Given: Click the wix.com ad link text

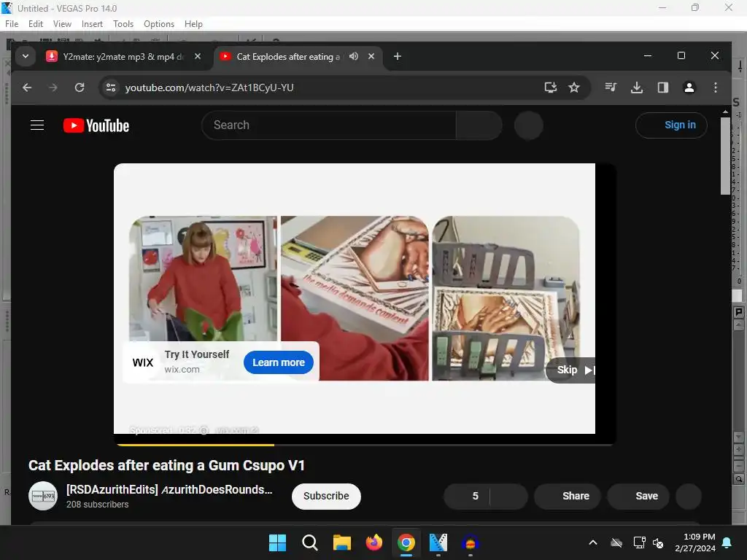Looking at the screenshot, I should pos(182,370).
